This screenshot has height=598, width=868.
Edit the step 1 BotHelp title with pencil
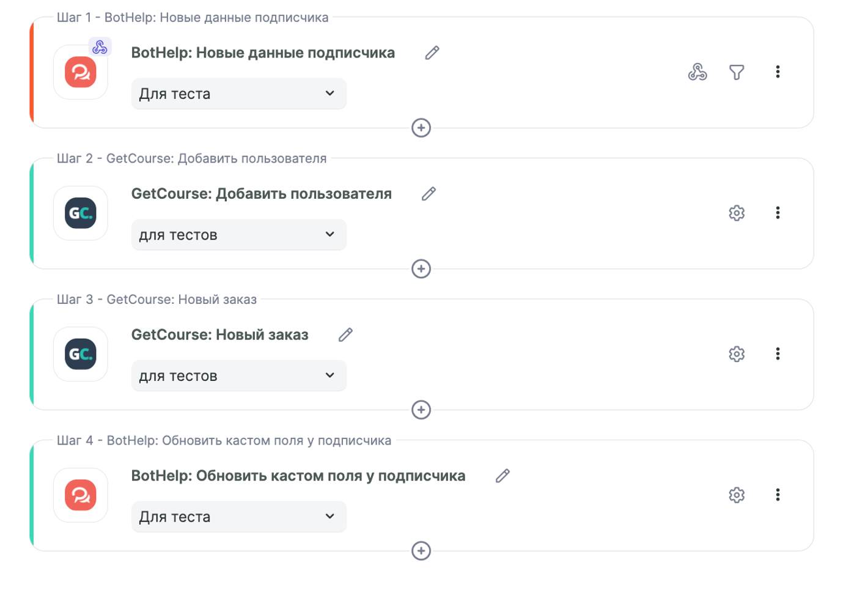(x=432, y=53)
